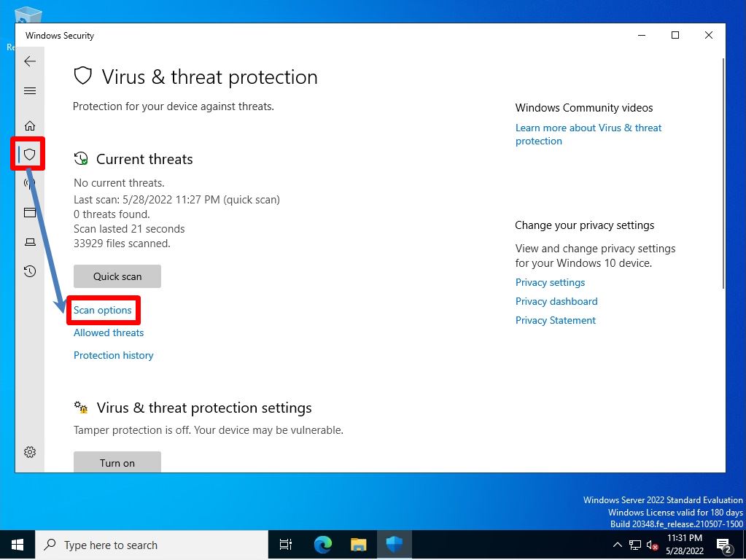Open the Protection history link
The height and width of the screenshot is (560, 746).
pos(113,355)
